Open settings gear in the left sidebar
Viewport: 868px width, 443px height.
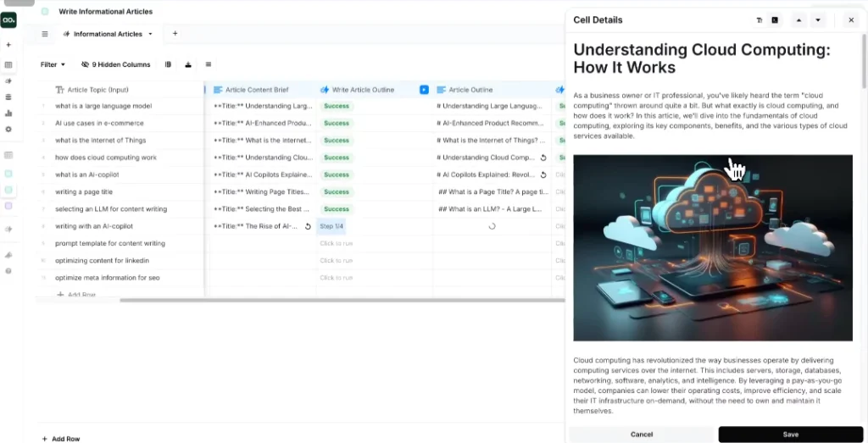[8, 129]
